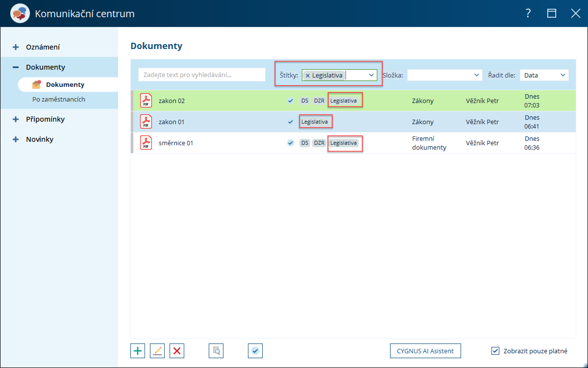
Task: Select Po zaměstnancích in sidebar
Action: [x=59, y=99]
